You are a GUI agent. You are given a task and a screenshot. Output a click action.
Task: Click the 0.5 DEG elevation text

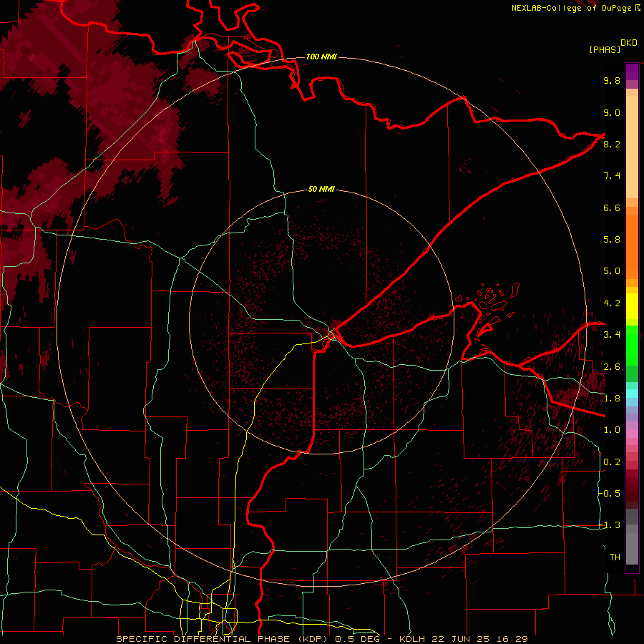click(359, 639)
